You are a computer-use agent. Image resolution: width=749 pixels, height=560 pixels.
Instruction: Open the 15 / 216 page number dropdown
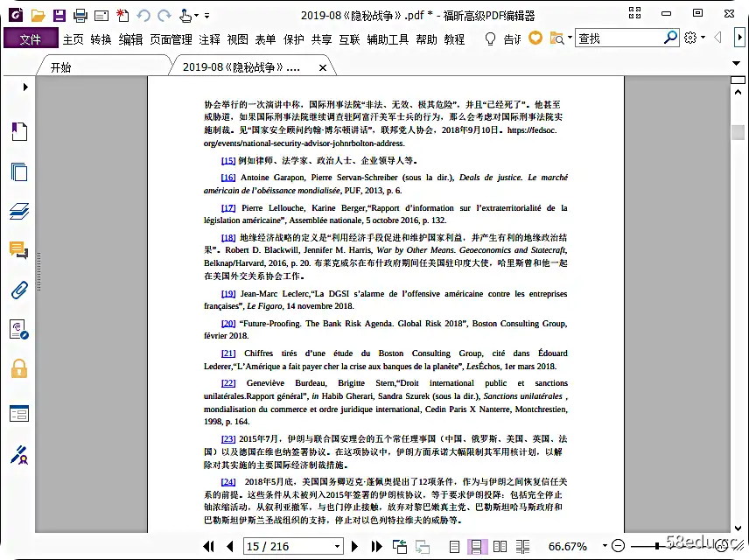pos(337,546)
